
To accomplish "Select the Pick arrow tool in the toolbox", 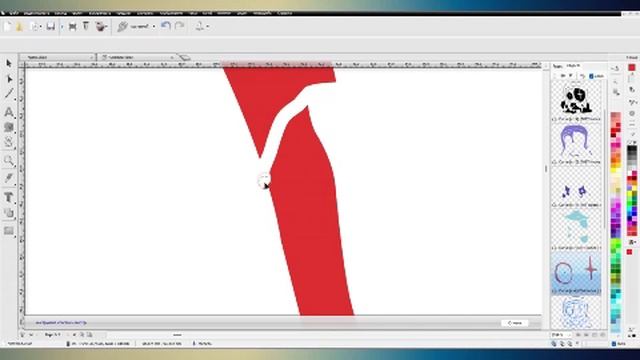I will coord(9,63).
